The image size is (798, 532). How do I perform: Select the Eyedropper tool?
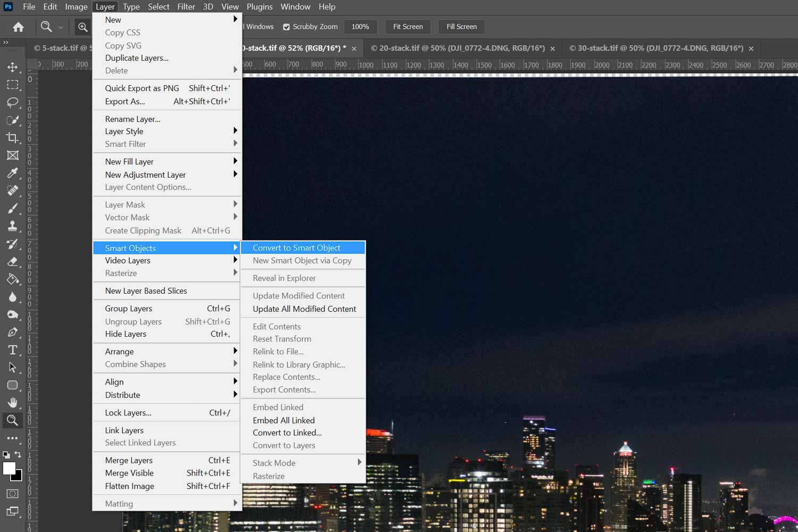[12, 173]
